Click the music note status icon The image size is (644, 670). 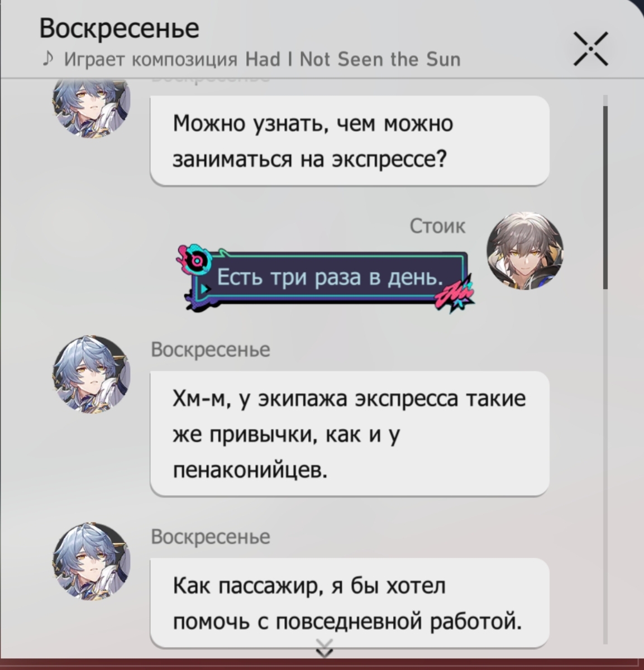49,58
